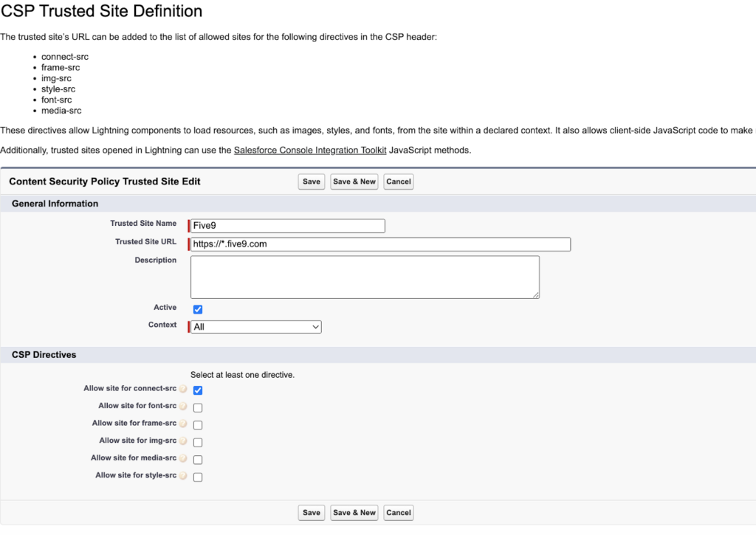756x535 pixels.
Task: Click the 'style-src' bullet text
Action: [x=58, y=89]
